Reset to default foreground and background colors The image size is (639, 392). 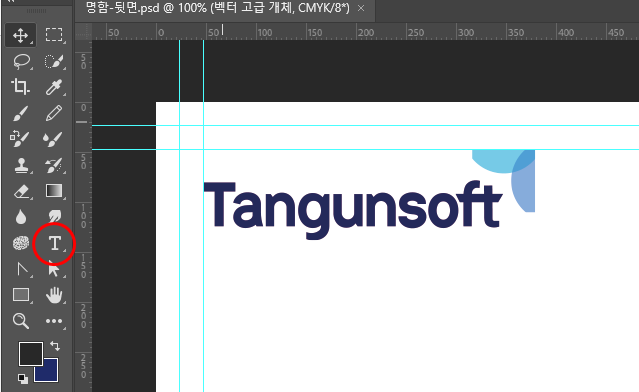point(23,379)
